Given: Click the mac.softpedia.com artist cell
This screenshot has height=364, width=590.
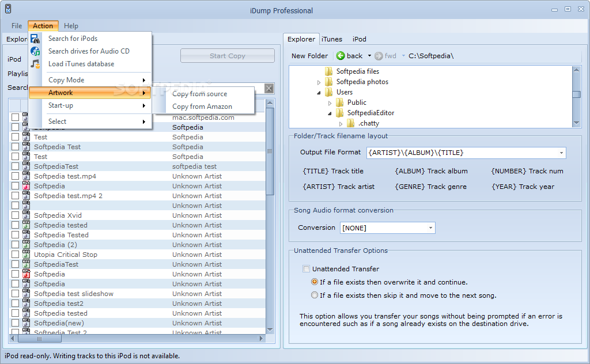Looking at the screenshot, I should (x=203, y=117).
